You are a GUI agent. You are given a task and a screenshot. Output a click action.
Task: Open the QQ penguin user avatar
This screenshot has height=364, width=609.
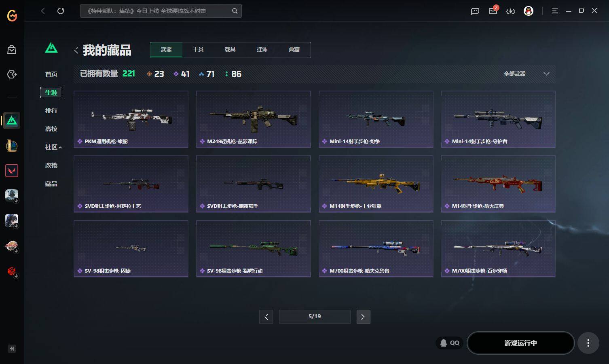pyautogui.click(x=529, y=11)
